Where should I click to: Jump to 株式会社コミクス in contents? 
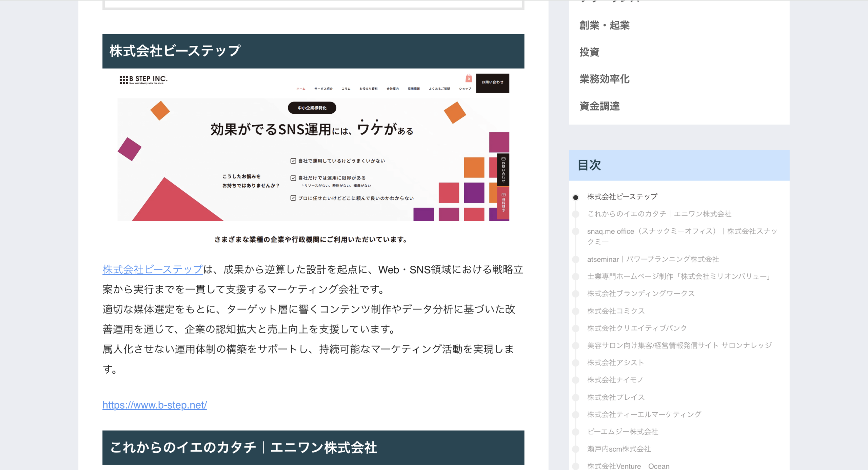point(616,311)
